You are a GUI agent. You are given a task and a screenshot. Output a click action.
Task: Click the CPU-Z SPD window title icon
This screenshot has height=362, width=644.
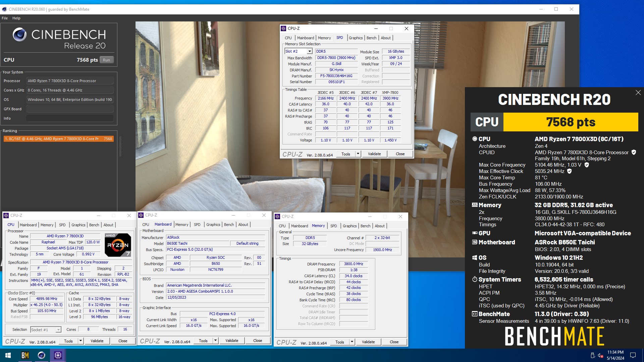[284, 28]
